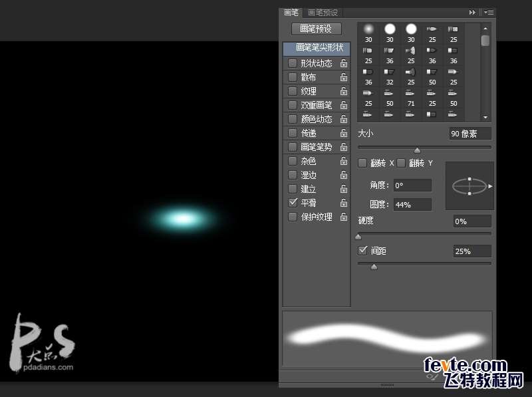Screen dimensions: 532x397
Task: Select the 画笔 tab
Action: [x=291, y=12]
